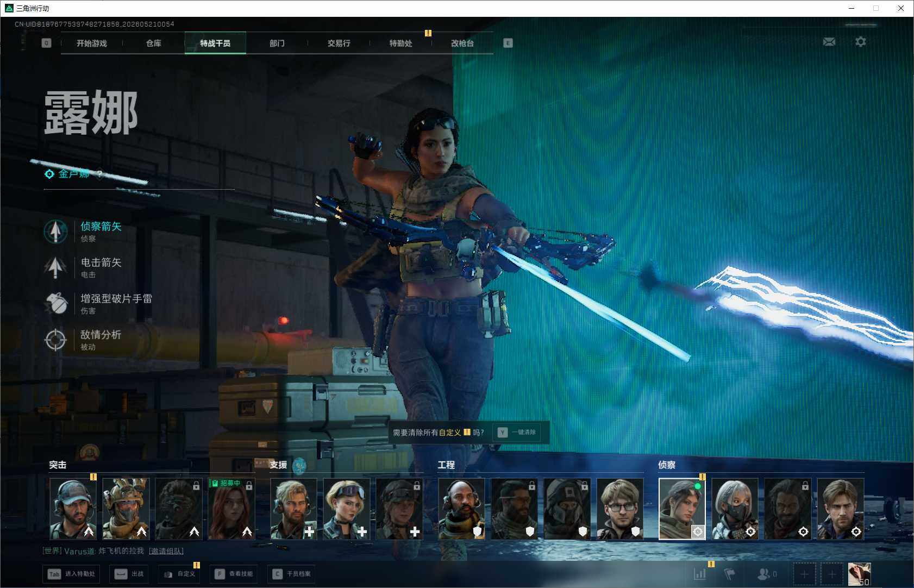Select the locked helmeted third 工程 operator
Image resolution: width=914 pixels, height=588 pixels.
pos(567,509)
